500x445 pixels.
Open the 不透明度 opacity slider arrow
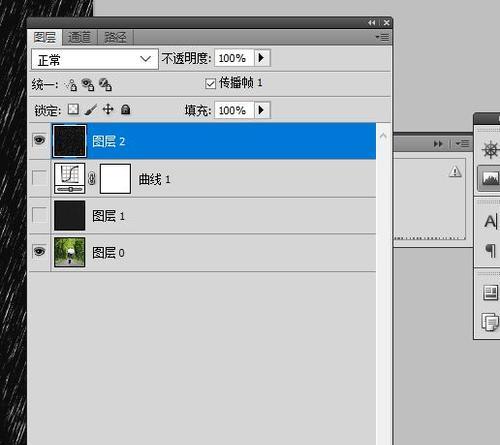[262, 58]
